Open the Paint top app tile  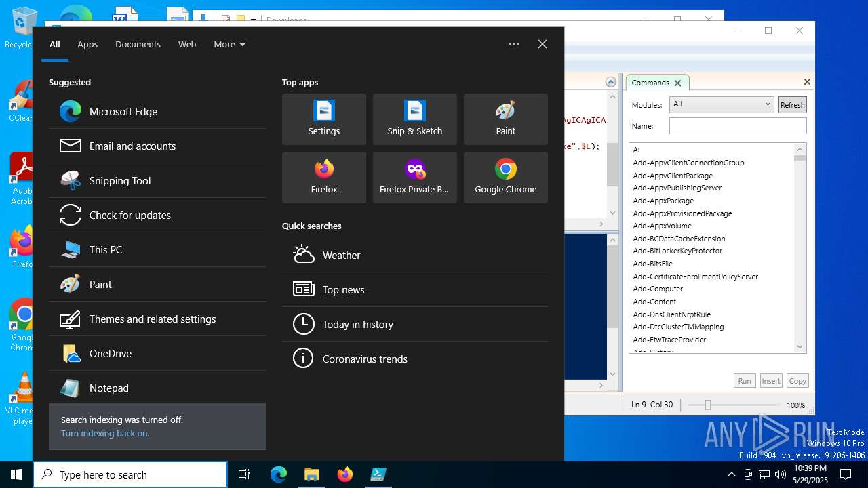(506, 119)
